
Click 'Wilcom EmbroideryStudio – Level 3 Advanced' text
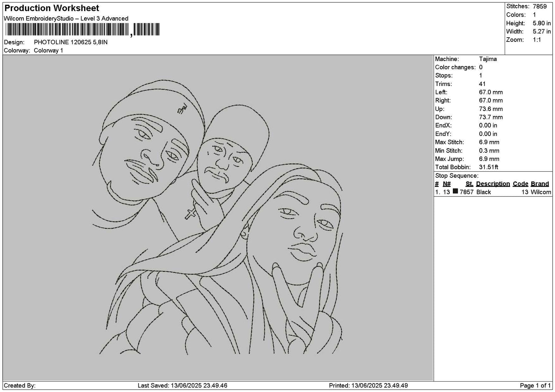(x=66, y=18)
